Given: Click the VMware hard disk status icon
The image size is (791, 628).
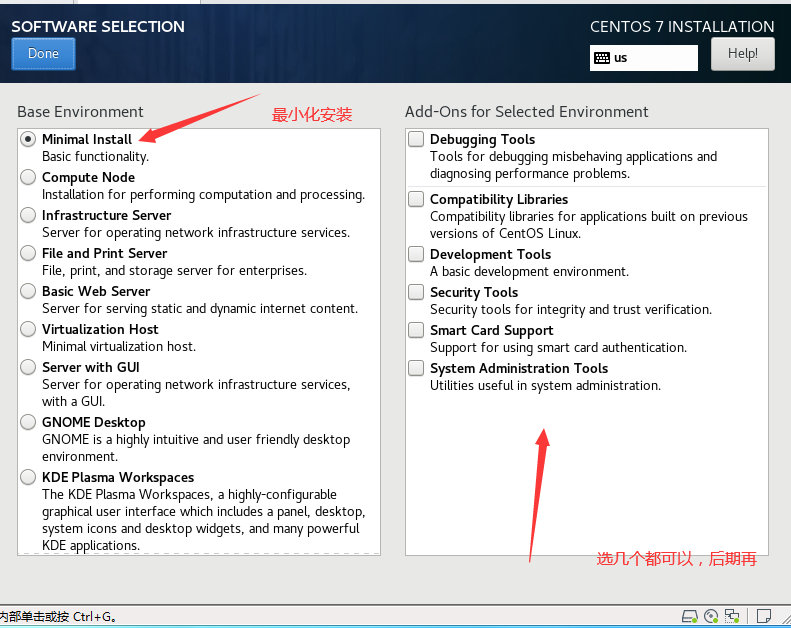Looking at the screenshot, I should click(x=690, y=616).
